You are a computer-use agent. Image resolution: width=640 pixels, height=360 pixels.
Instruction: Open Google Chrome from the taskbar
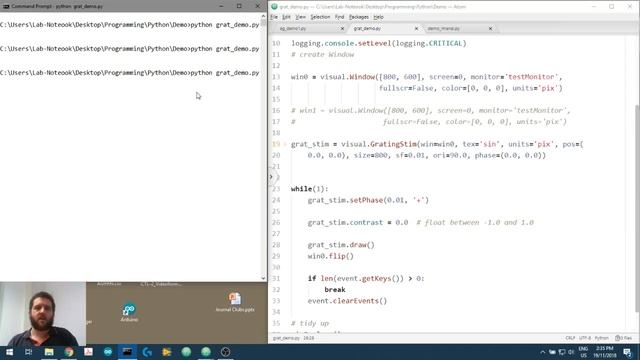pos(69,352)
